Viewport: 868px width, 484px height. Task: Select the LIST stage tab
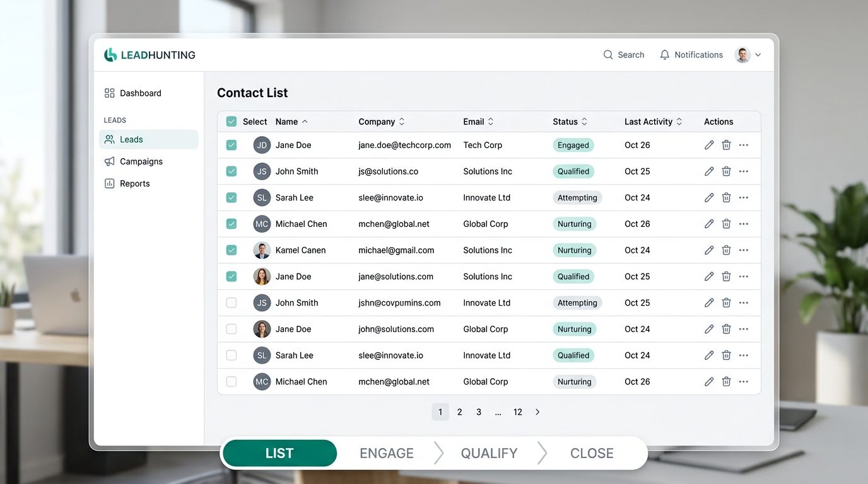(x=279, y=453)
